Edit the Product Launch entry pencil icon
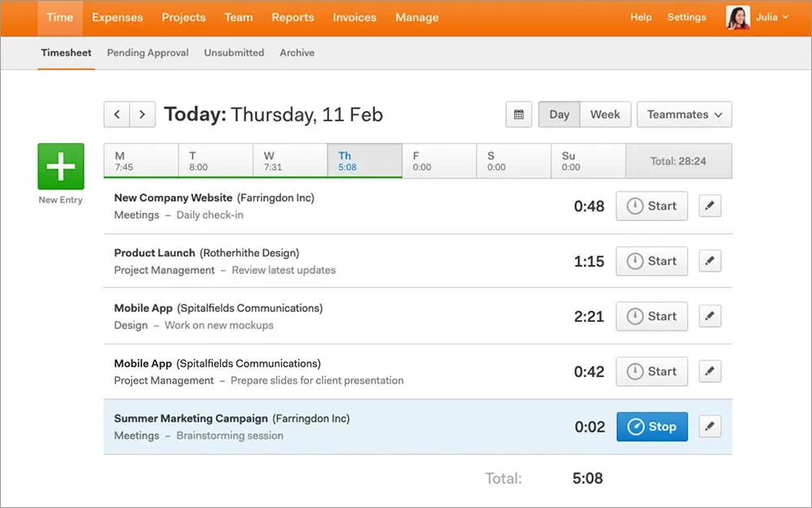 (710, 262)
